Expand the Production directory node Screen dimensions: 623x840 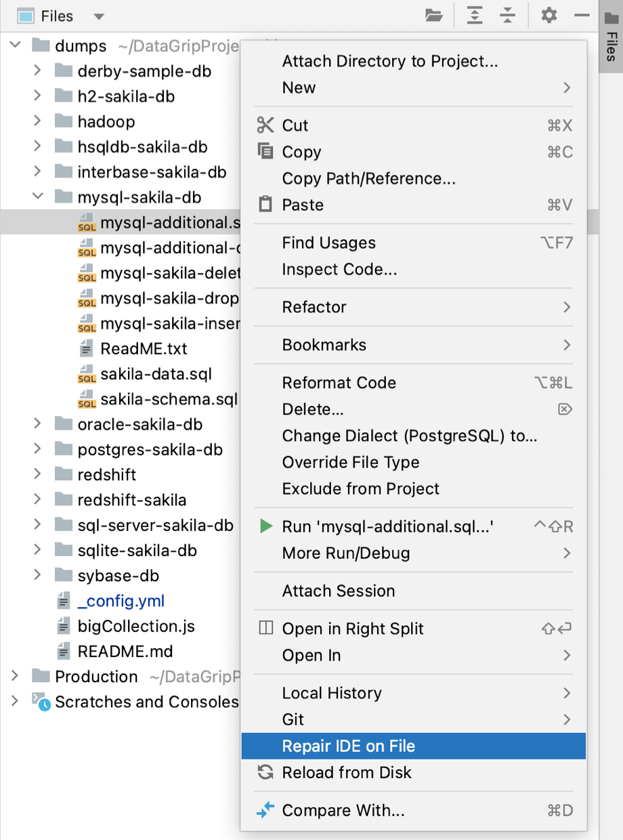pos(15,676)
